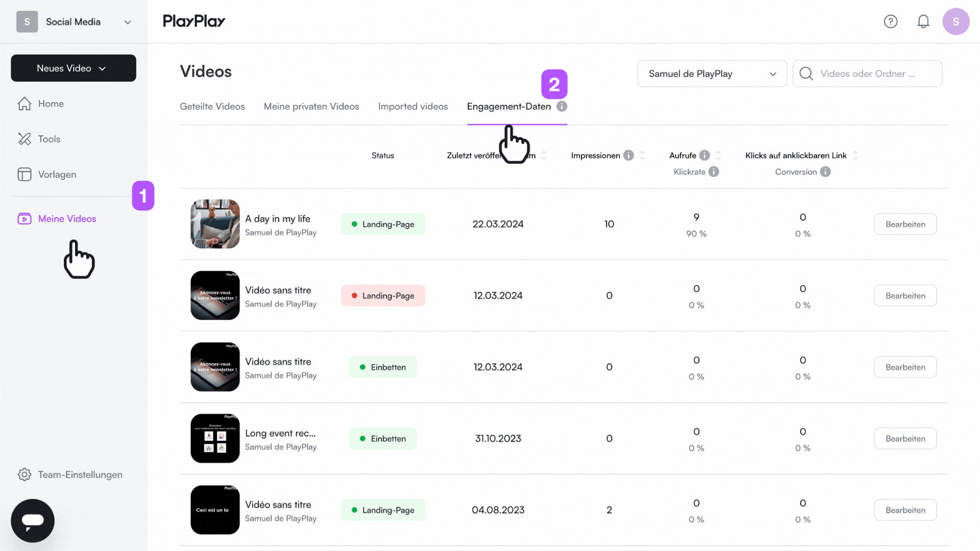The height and width of the screenshot is (551, 980).
Task: Click the info icon next to Impressionen
Action: coord(629,155)
